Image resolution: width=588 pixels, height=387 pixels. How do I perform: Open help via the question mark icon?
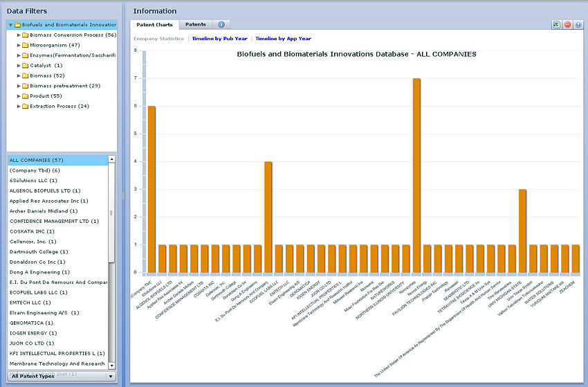coord(578,25)
